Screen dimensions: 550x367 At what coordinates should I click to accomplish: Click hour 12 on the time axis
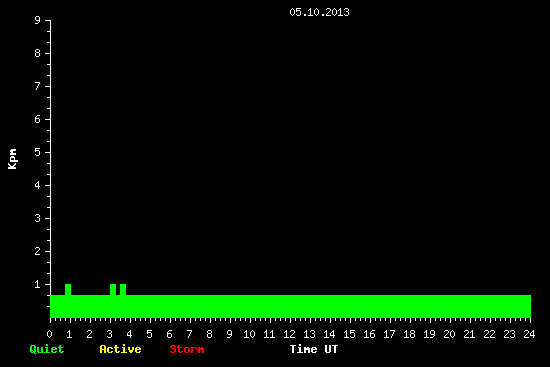(289, 334)
